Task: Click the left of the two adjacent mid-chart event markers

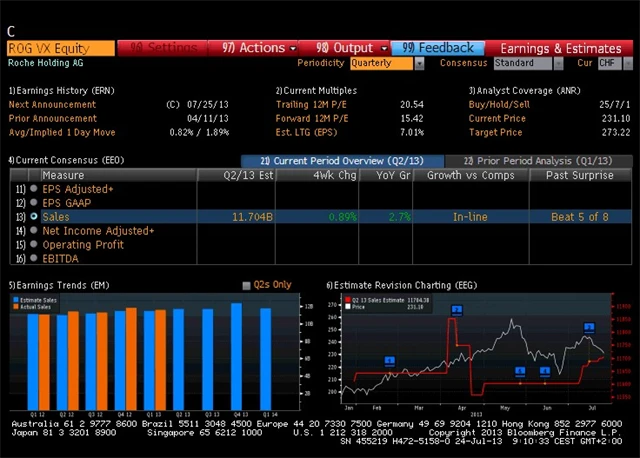Action: (521, 370)
